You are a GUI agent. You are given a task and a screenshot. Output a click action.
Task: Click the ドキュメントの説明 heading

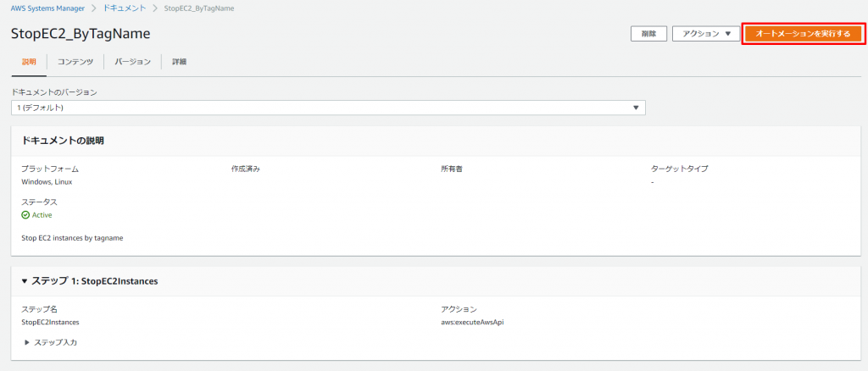pyautogui.click(x=63, y=141)
